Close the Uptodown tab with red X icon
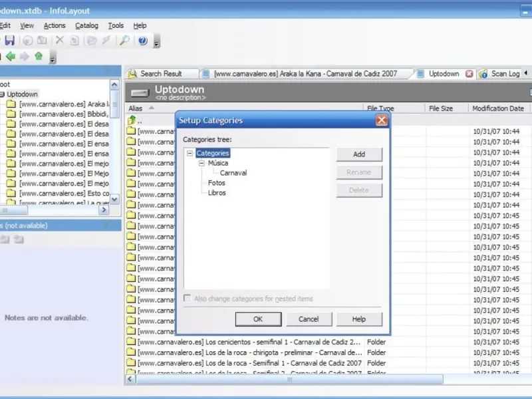 click(469, 74)
